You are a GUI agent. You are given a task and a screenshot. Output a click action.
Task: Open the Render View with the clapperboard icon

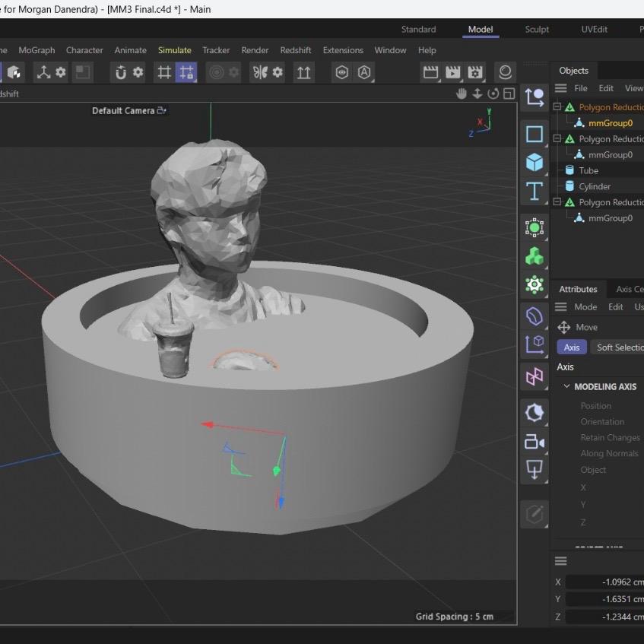pyautogui.click(x=430, y=71)
